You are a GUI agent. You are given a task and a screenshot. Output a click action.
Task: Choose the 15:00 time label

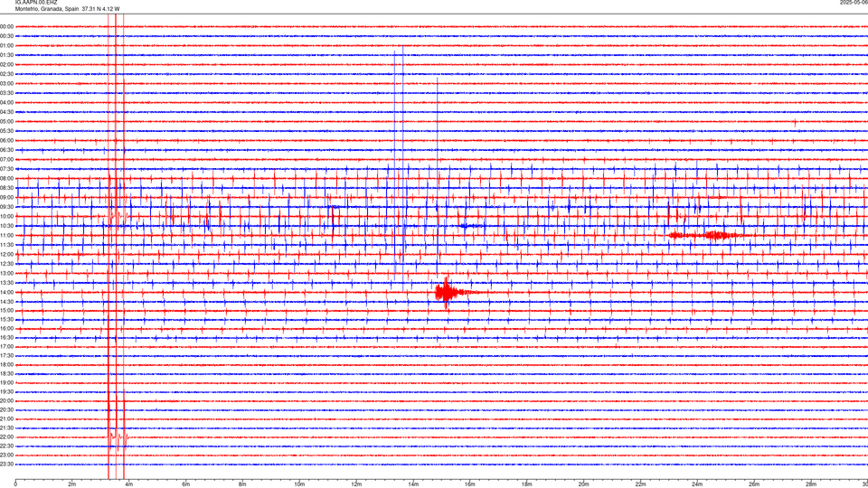[x=7, y=310]
